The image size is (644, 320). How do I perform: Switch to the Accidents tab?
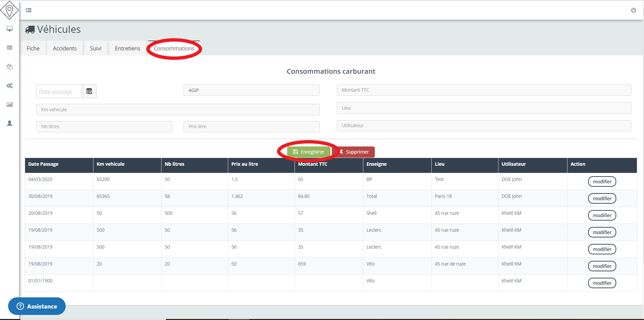pos(65,48)
